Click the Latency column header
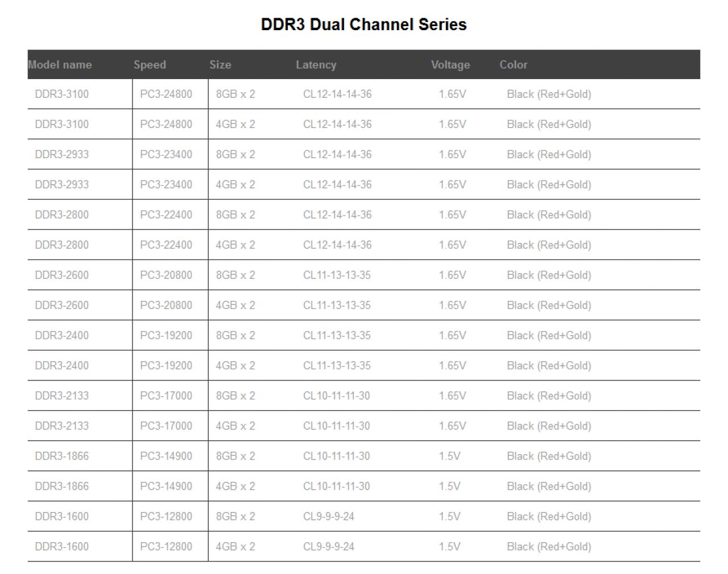This screenshot has height=574, width=728. pos(316,65)
